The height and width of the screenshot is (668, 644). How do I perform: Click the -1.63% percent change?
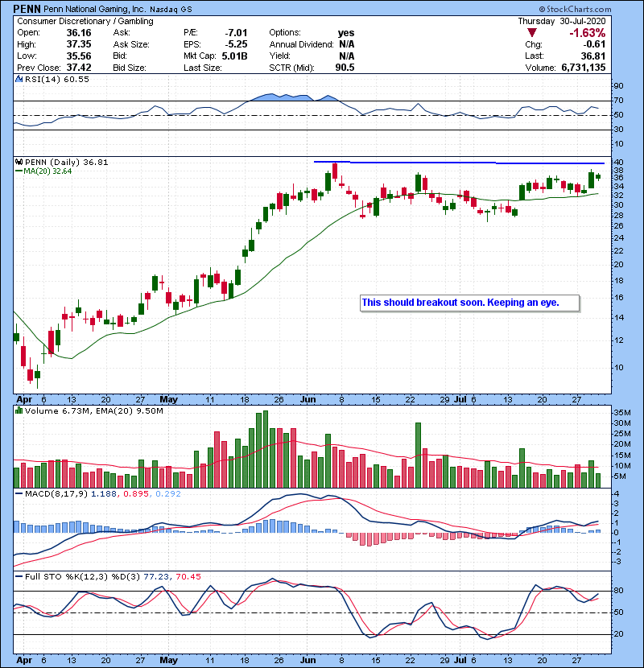click(588, 33)
